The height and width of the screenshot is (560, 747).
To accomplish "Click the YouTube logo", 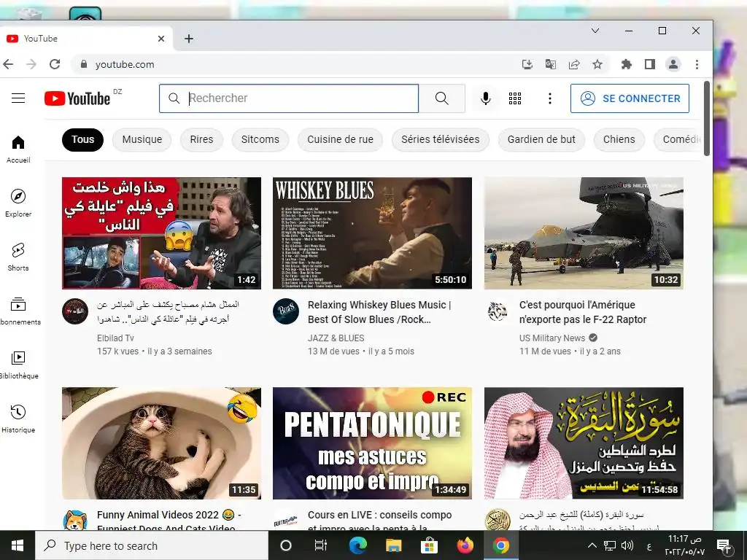I will [77, 98].
